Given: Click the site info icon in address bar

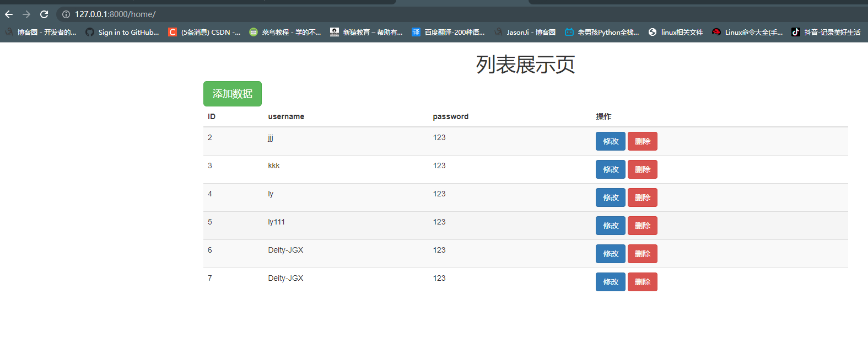Looking at the screenshot, I should pos(66,14).
